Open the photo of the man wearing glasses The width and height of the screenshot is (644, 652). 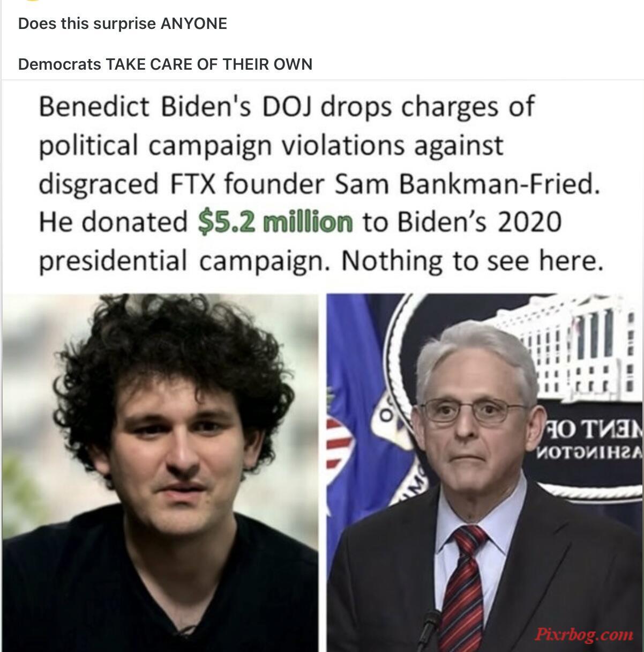485,472
